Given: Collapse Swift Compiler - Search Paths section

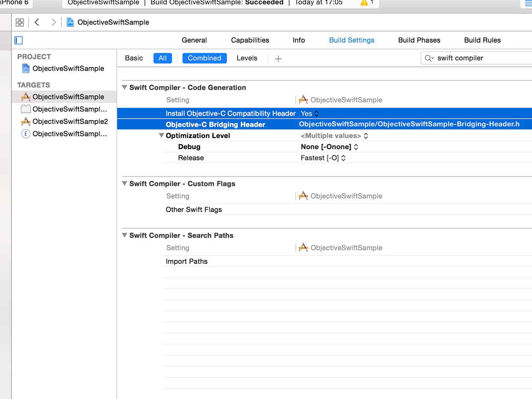Looking at the screenshot, I should 125,235.
